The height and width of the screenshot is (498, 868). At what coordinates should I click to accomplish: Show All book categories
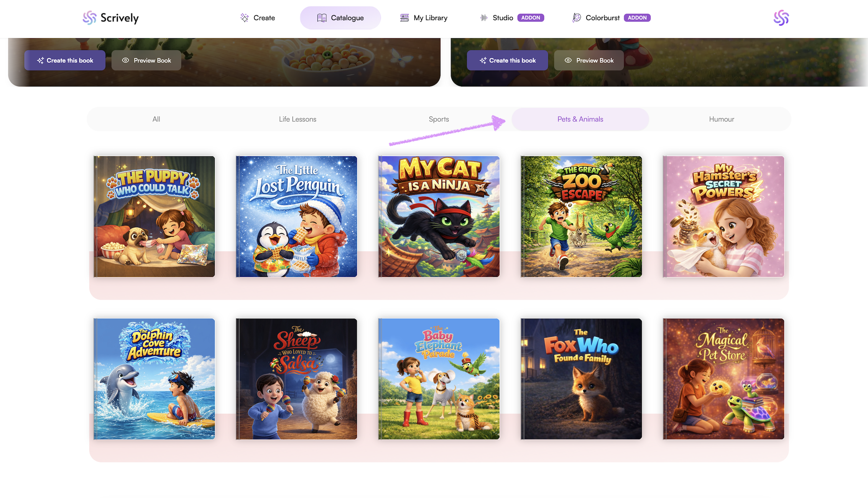click(156, 119)
